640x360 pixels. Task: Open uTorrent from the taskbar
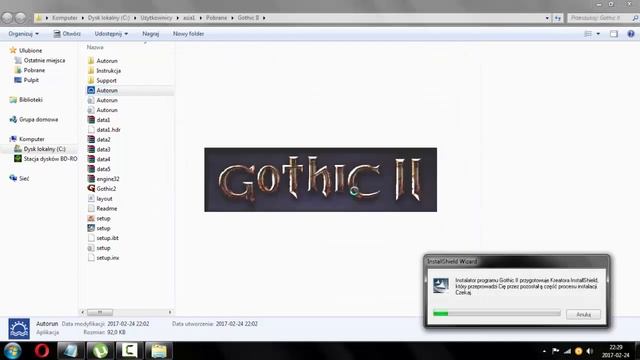(x=100, y=351)
